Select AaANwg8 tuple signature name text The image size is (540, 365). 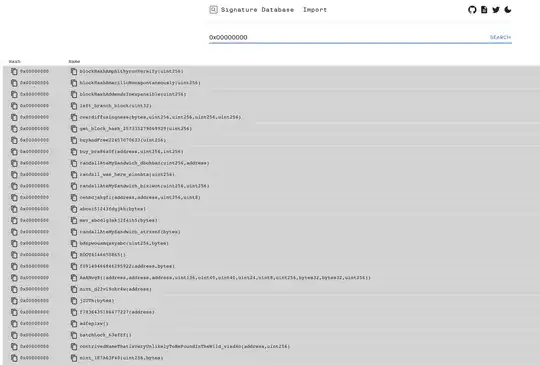(x=225, y=278)
